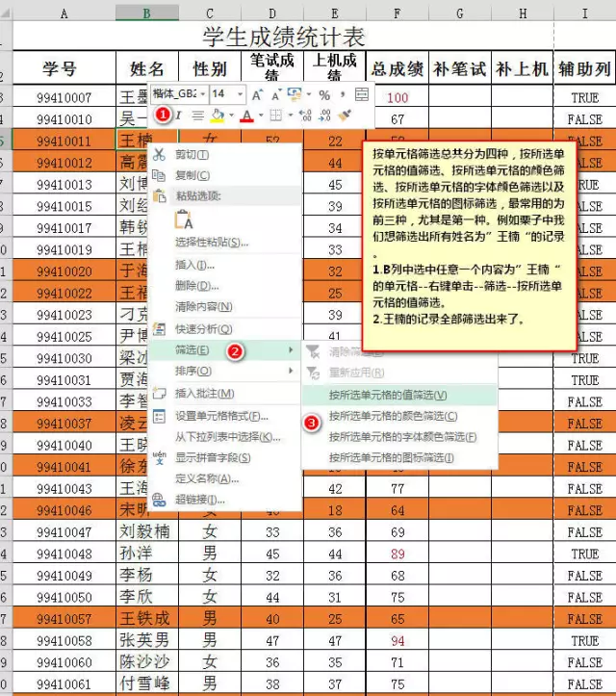616x696 pixels.
Task: Click the 辅助列 header cell
Action: [x=585, y=67]
